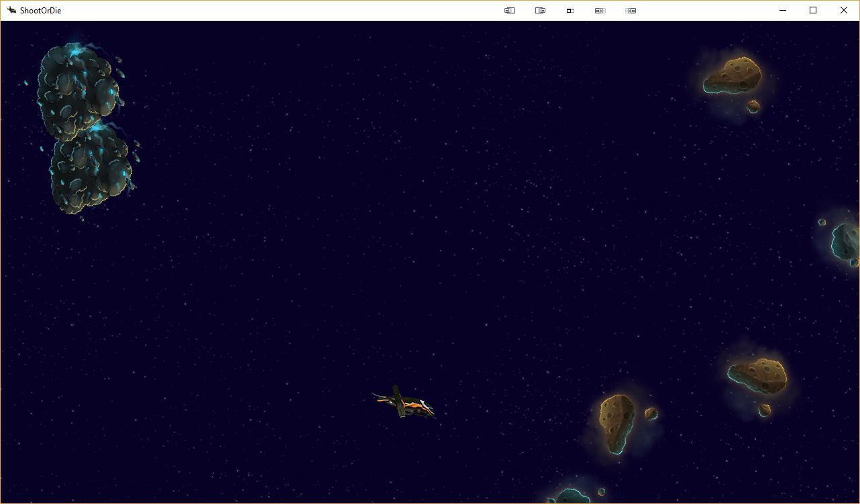Viewport: 860px width, 504px height.
Task: Click the second window-layout icon in the title bar
Action: click(540, 11)
